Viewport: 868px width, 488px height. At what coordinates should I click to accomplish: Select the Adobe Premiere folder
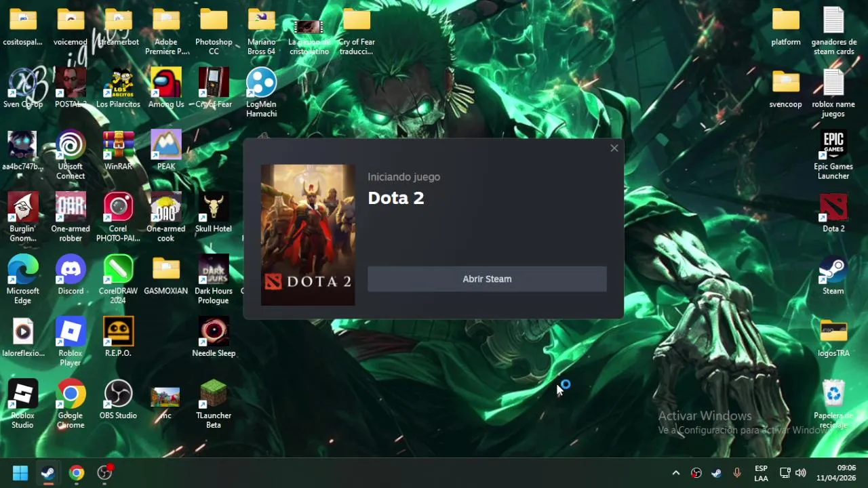(x=166, y=30)
